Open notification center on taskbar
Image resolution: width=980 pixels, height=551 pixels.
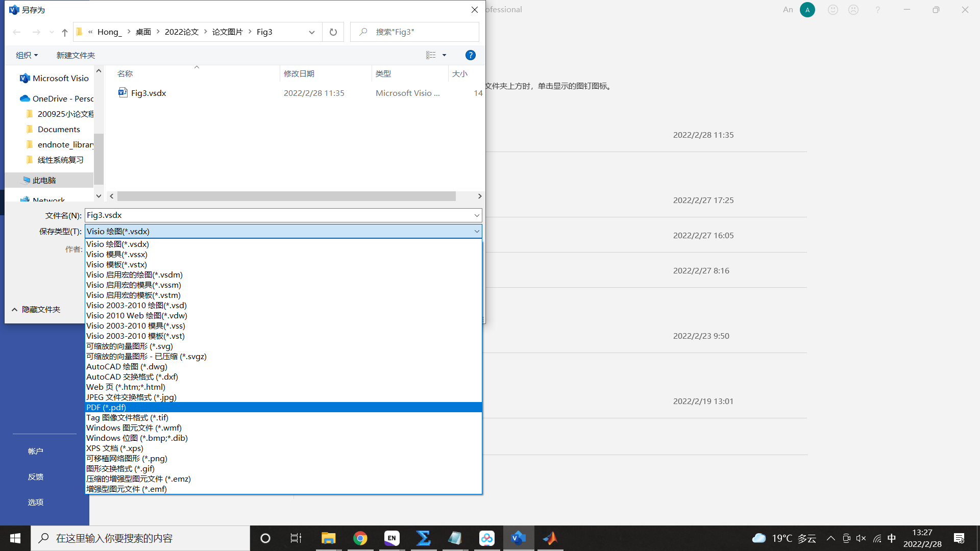959,538
